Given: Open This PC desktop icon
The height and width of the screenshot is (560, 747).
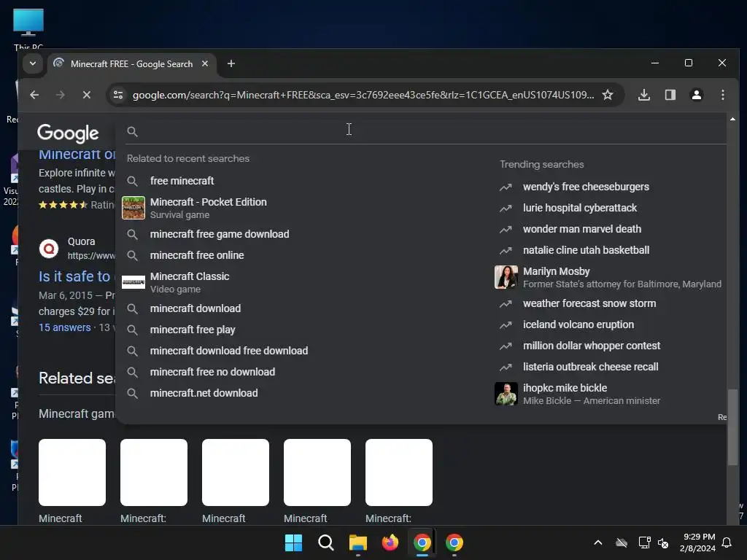Looking at the screenshot, I should (28, 29).
